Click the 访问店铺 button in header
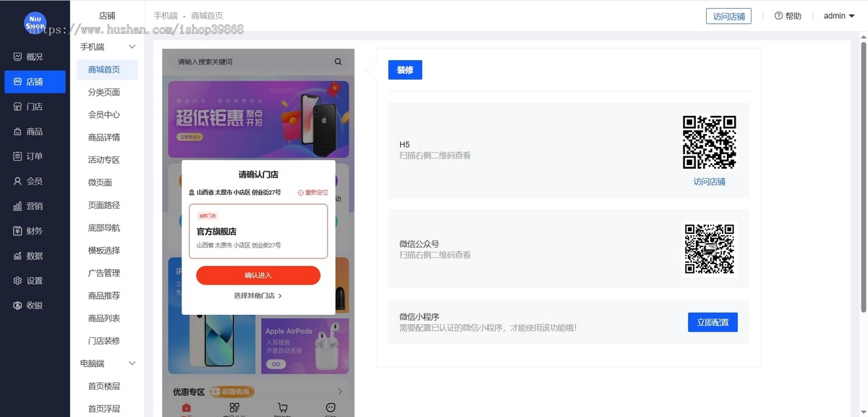Image resolution: width=868 pixels, height=417 pixels. click(x=728, y=17)
